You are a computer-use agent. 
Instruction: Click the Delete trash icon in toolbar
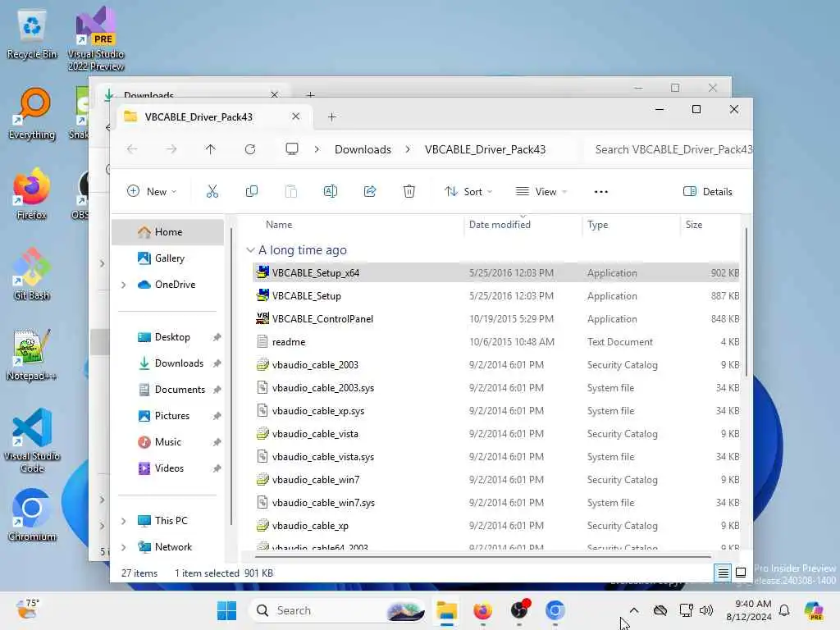pyautogui.click(x=409, y=191)
